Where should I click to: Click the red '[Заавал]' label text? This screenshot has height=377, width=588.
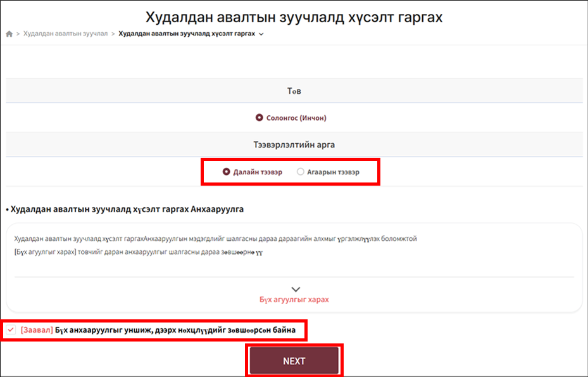tap(36, 330)
